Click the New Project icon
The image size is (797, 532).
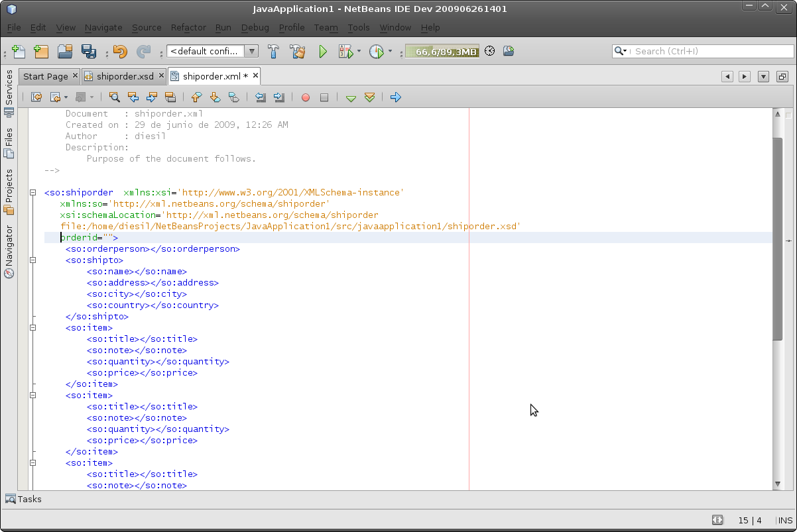click(x=41, y=51)
